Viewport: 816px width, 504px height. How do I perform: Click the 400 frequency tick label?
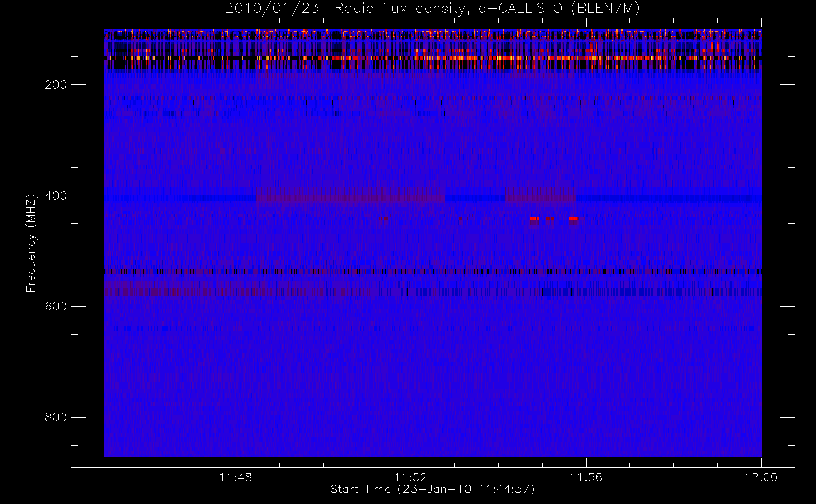[55, 196]
